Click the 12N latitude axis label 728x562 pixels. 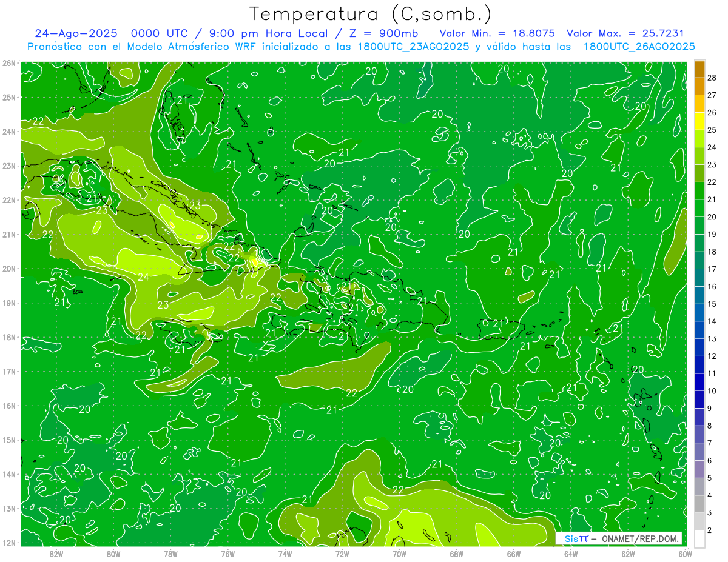coord(8,543)
